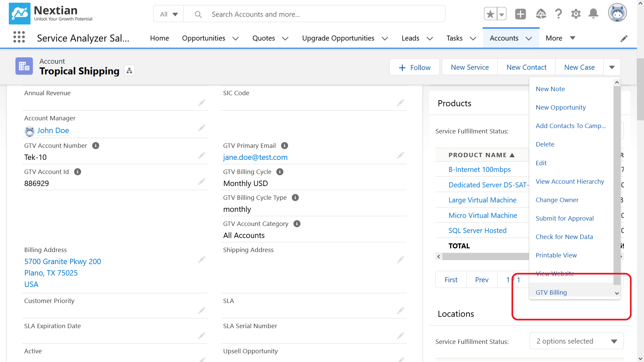Edit the Shipping Address pencil
This screenshot has width=644, height=362.
[400, 259]
